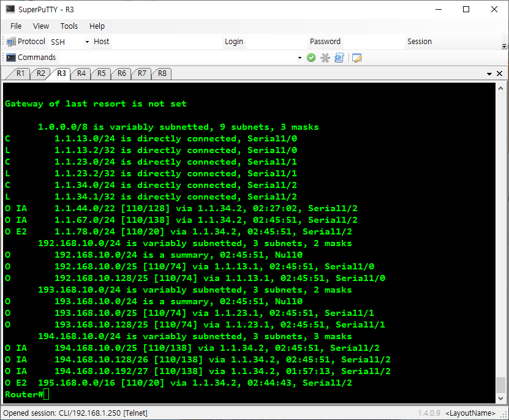Open the notepad edit script icon
509x420 pixels.
point(356,58)
